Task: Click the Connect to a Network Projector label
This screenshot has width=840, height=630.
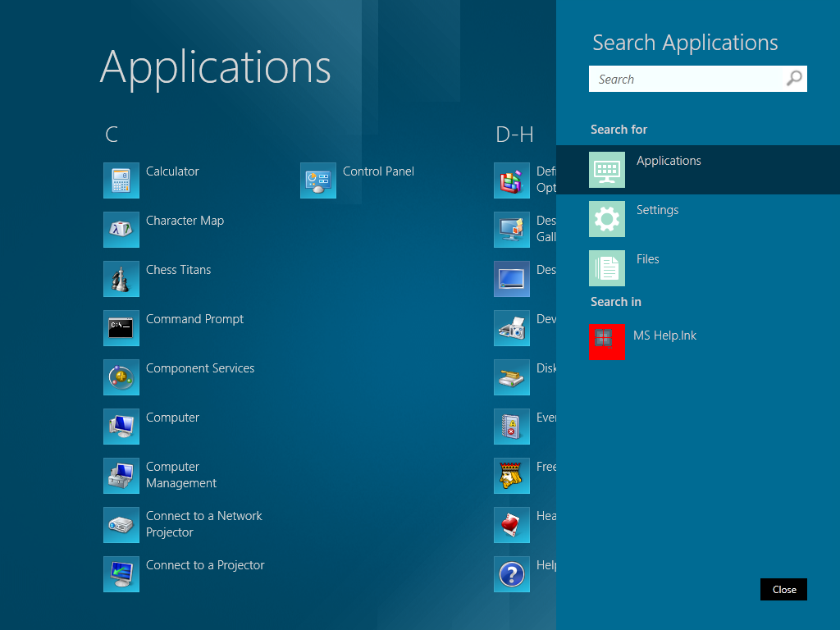Action: coord(204,524)
